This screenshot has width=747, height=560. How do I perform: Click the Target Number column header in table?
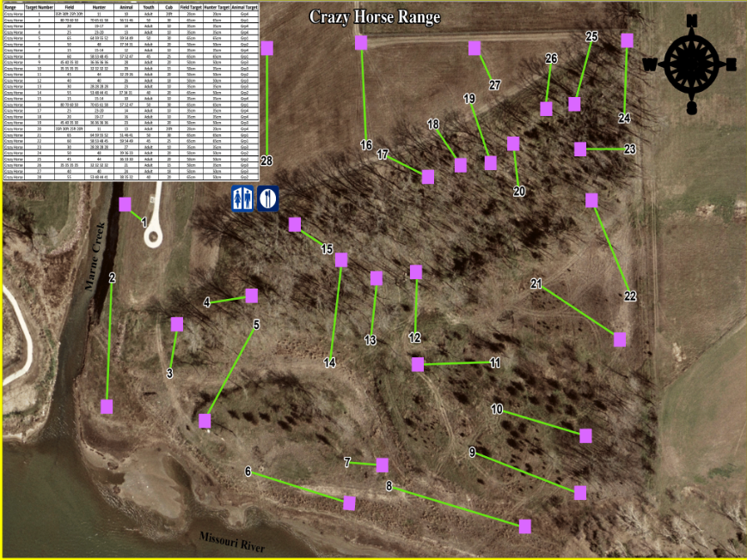(40, 7)
